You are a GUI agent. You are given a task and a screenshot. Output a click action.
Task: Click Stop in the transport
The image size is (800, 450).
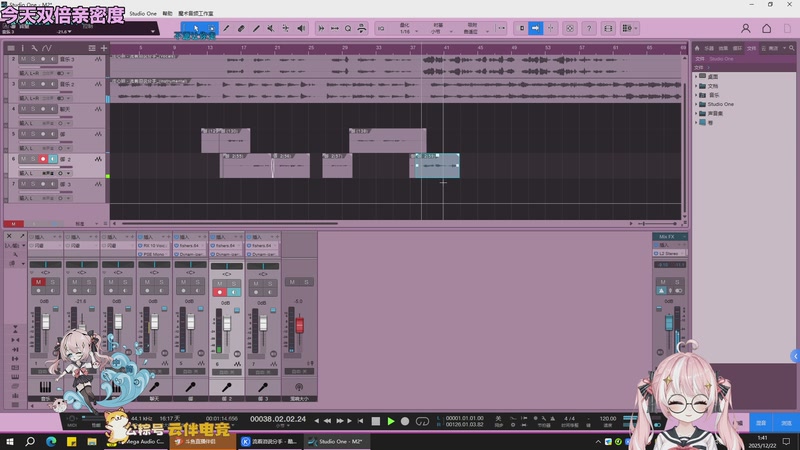tap(376, 421)
